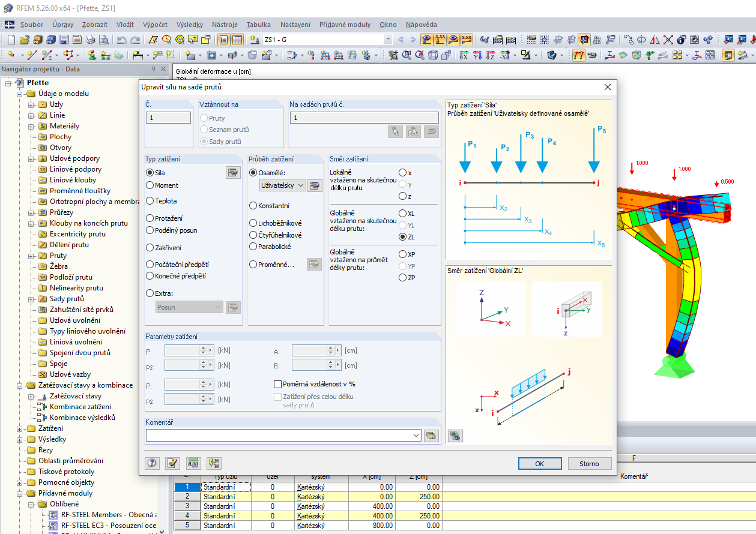
Task: Click the New document toolbar icon
Action: (x=11, y=40)
